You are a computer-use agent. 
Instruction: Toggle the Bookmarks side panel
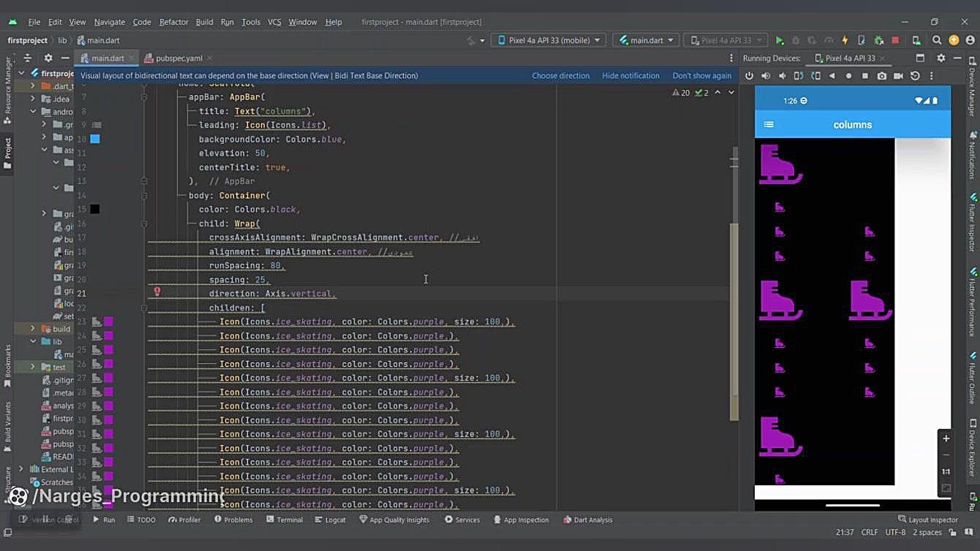(7, 365)
